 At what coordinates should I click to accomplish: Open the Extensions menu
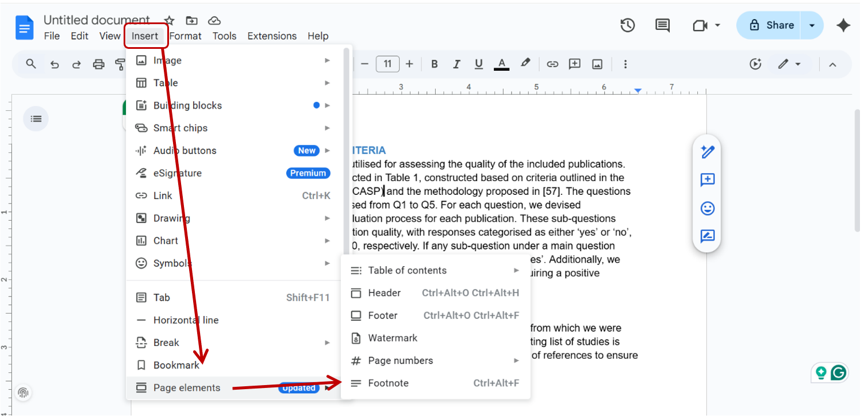tap(272, 36)
